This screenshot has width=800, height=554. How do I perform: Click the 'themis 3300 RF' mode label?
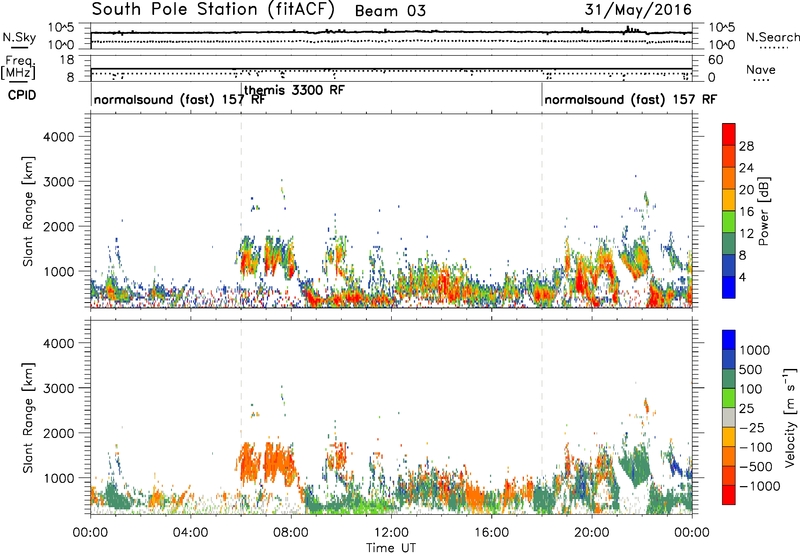coord(294,90)
